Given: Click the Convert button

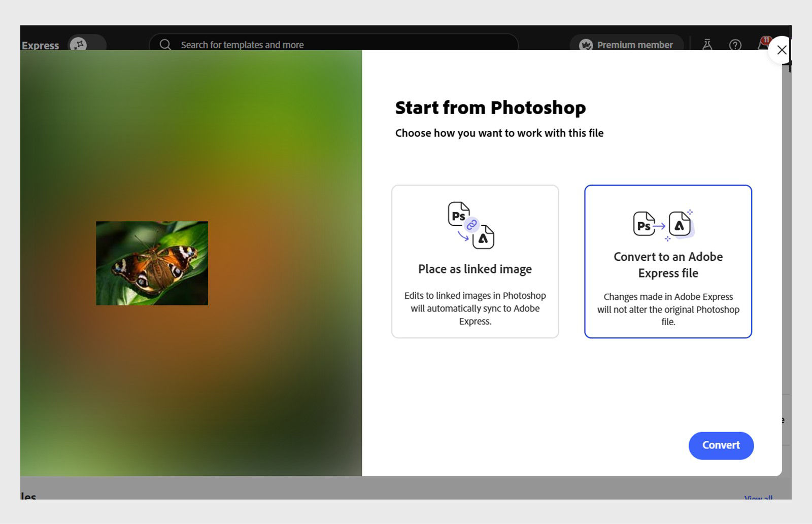Looking at the screenshot, I should point(721,445).
